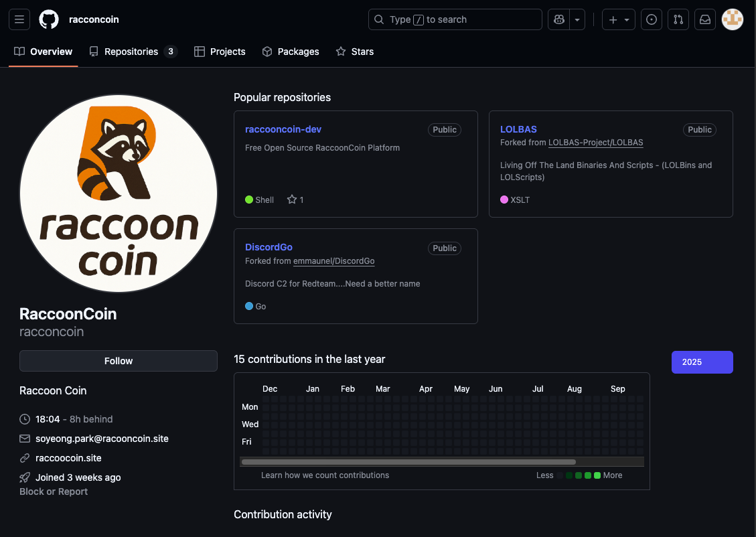Open the LOLBAS repository
Screen dimensions: 756x537
coord(518,129)
